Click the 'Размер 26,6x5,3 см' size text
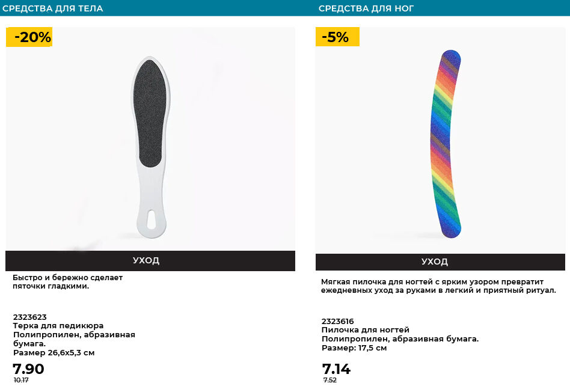This screenshot has height=392, width=570. pyautogui.click(x=54, y=353)
